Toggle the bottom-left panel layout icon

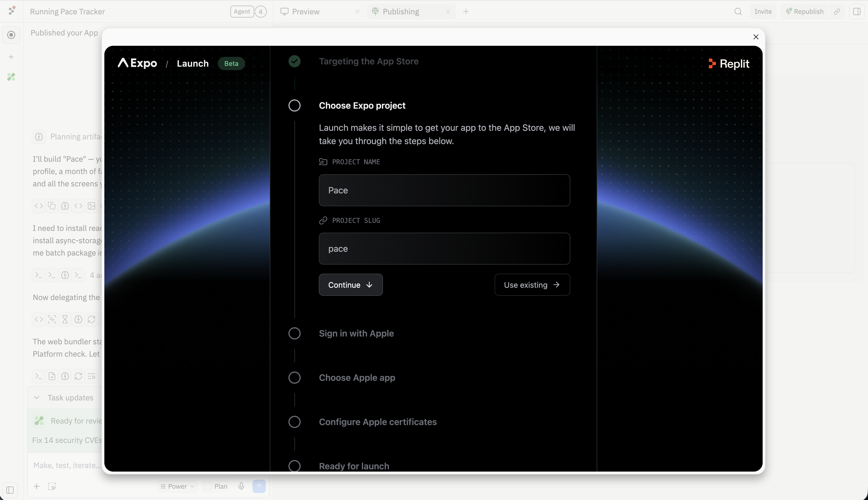(x=10, y=490)
